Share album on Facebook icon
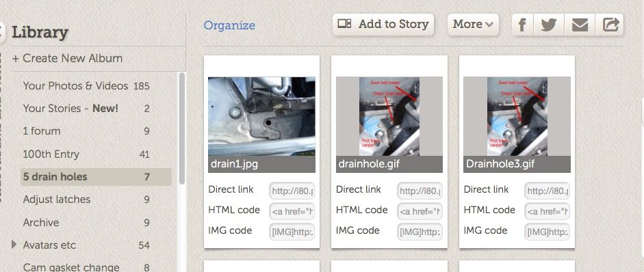Viewport: 644px width, 272px height. coord(522,25)
